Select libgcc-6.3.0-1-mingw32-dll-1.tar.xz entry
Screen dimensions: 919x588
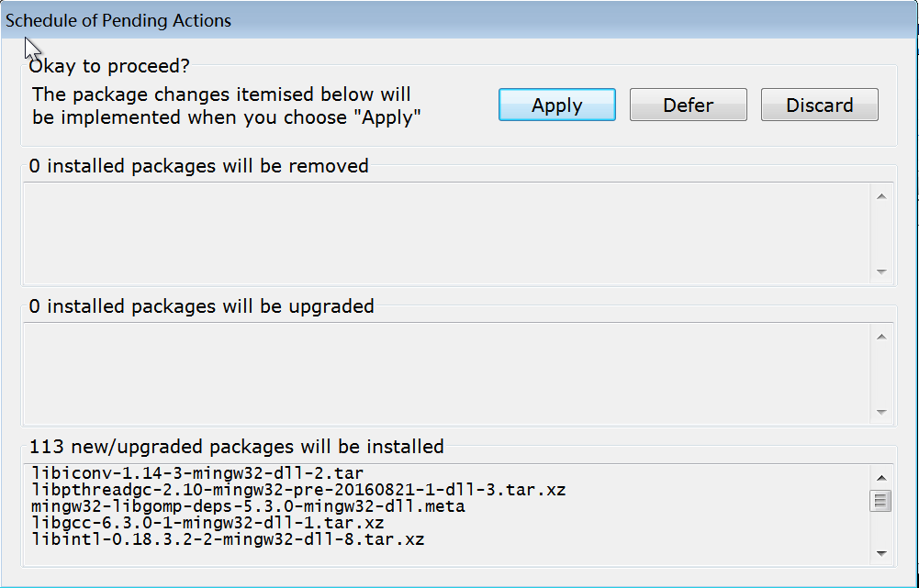[x=207, y=523]
